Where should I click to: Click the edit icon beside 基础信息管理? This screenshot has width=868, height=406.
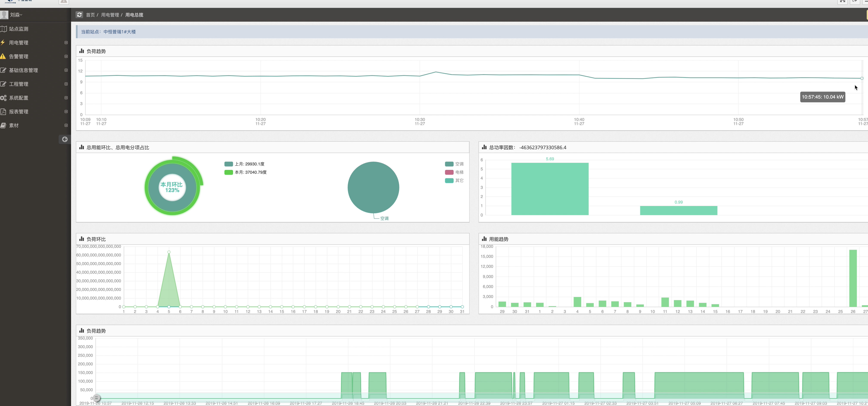pos(3,70)
